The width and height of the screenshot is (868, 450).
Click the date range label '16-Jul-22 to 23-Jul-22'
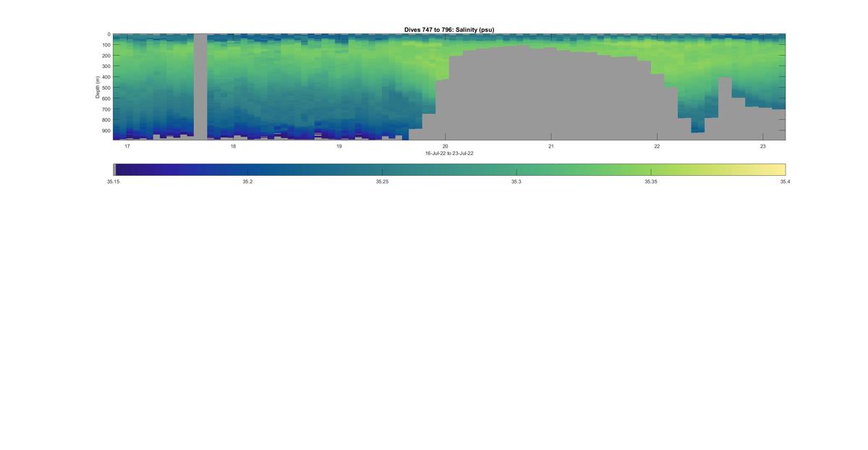click(449, 153)
